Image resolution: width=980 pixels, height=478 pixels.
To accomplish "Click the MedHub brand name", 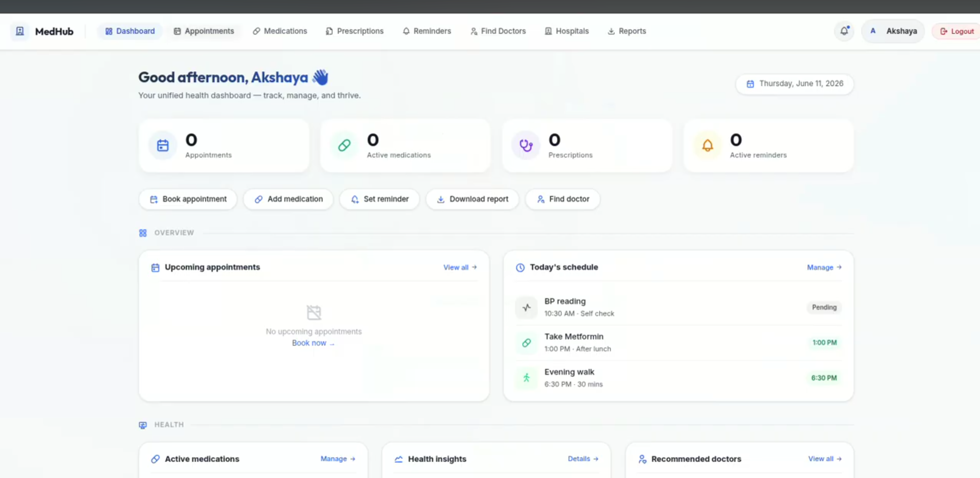I will 54,32.
